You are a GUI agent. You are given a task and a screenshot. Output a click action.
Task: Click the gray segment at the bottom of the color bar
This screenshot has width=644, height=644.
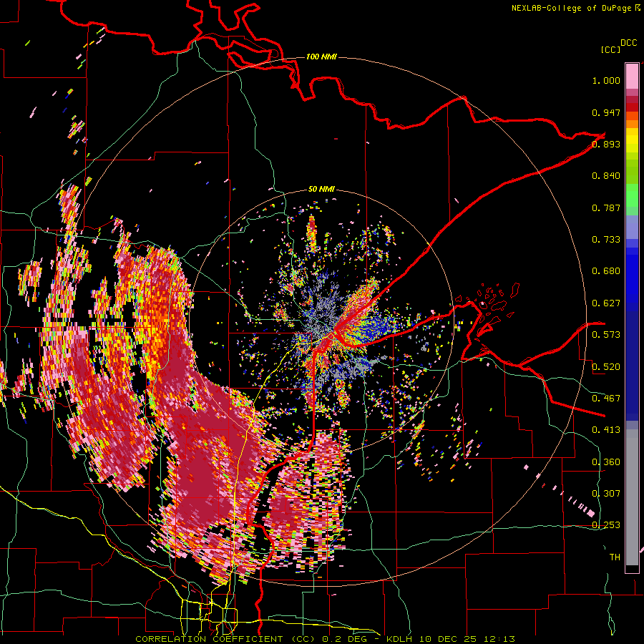pyautogui.click(x=632, y=497)
